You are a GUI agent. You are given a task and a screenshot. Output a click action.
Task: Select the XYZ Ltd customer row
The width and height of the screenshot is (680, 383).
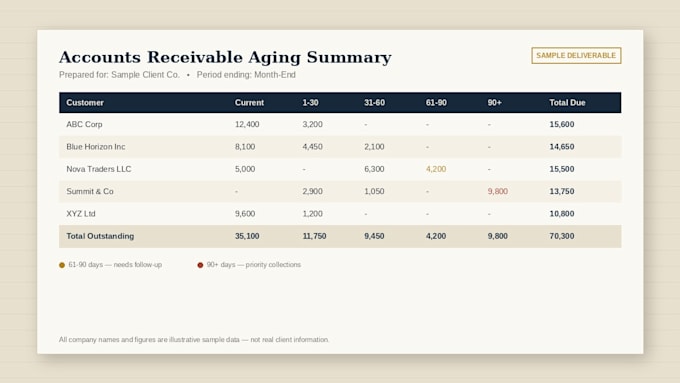340,214
